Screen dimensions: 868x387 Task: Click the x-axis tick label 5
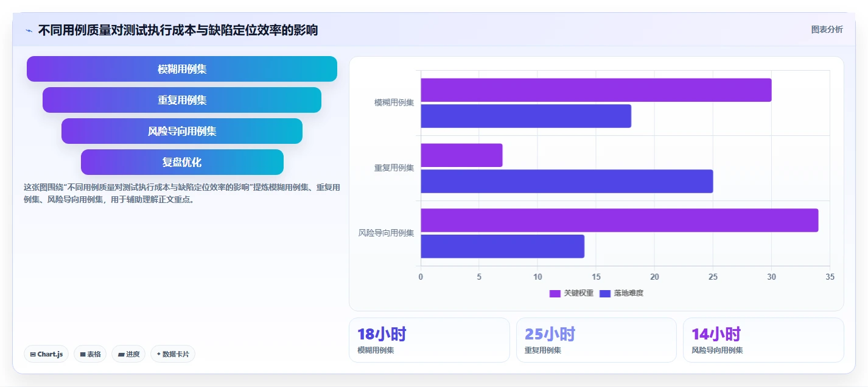tap(479, 277)
